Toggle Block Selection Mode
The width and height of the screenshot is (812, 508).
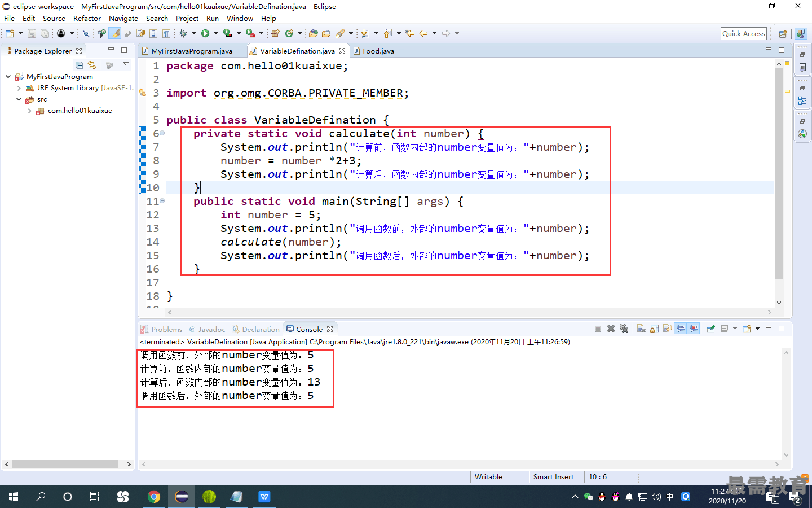[x=153, y=34]
